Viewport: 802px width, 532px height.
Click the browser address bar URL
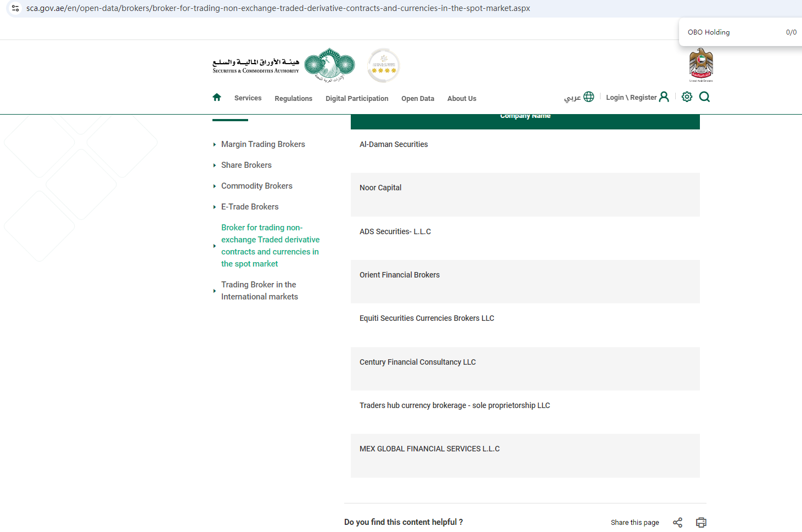[x=278, y=8]
